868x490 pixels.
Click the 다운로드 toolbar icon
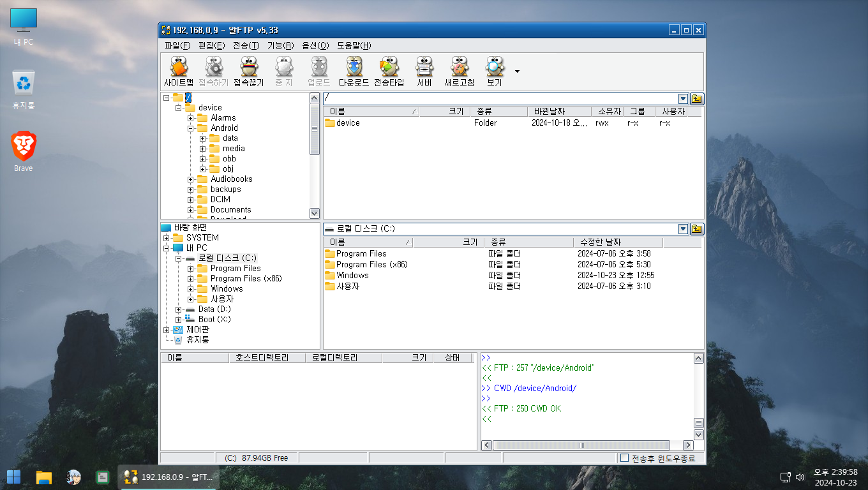pyautogui.click(x=354, y=71)
